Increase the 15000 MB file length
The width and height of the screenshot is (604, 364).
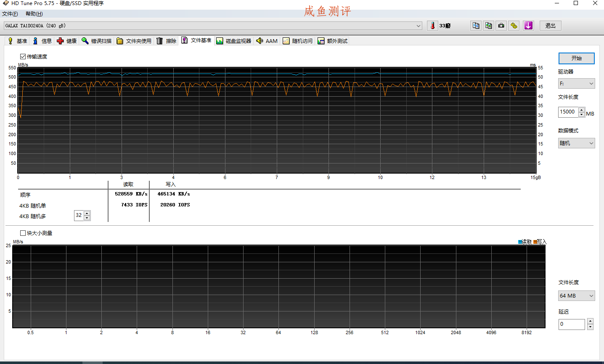pyautogui.click(x=581, y=110)
